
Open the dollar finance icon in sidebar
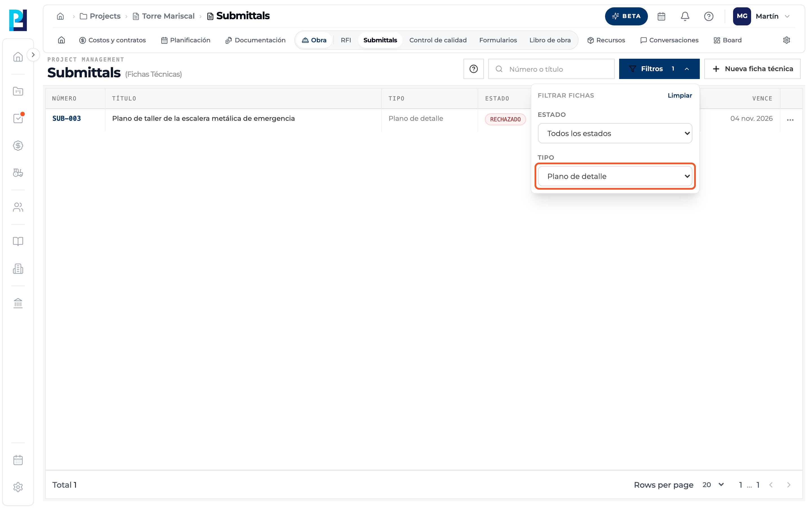[x=18, y=145]
